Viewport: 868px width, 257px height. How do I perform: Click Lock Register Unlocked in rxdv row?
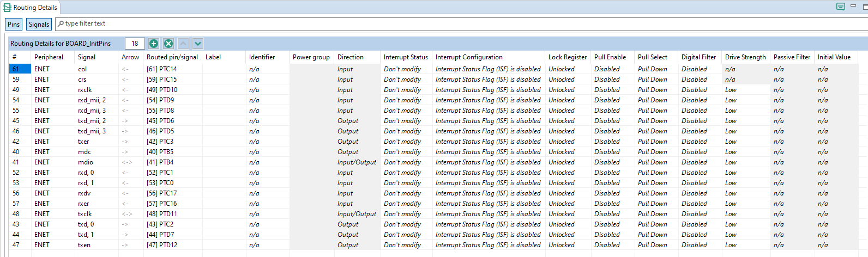568,193
